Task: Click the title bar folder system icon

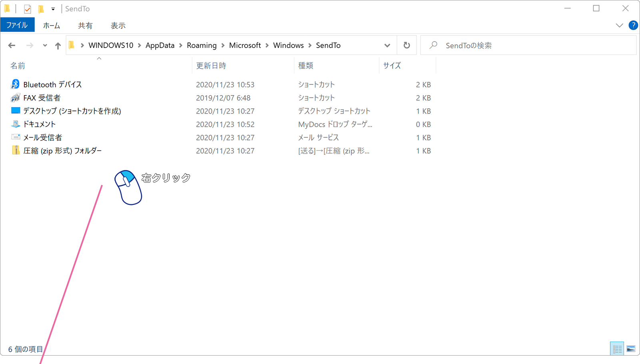Action: tap(7, 8)
